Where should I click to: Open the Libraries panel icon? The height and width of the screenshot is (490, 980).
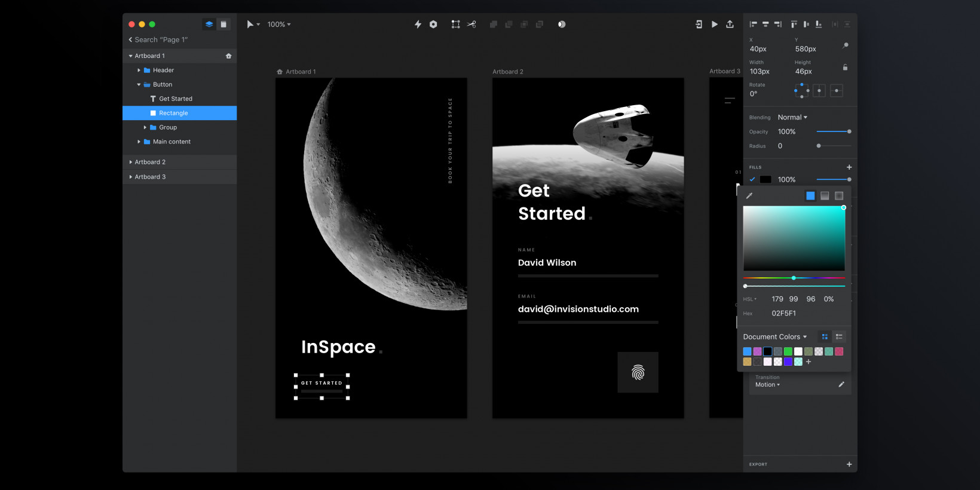pyautogui.click(x=223, y=24)
